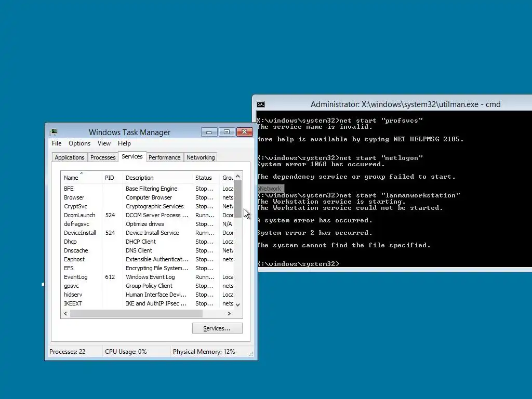This screenshot has width=532, height=399.
Task: Sort services by the Status column header
Action: tap(206, 178)
